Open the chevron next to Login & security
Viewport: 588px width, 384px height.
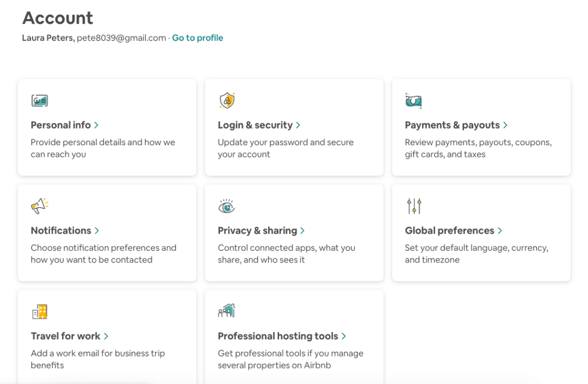coord(298,125)
